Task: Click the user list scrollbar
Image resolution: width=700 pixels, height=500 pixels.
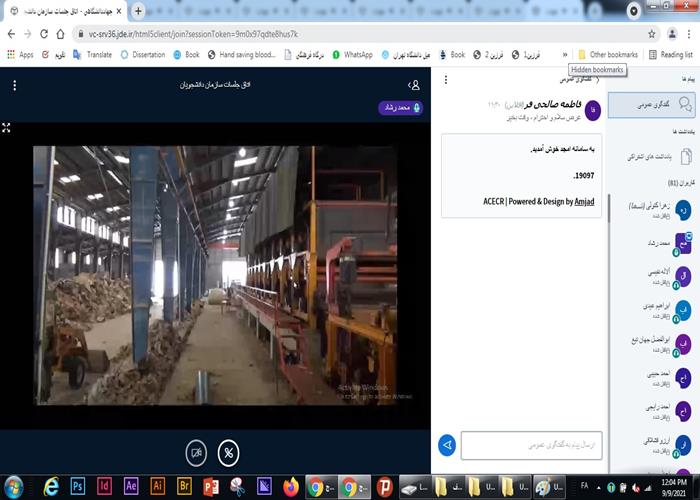Action: tap(609, 210)
